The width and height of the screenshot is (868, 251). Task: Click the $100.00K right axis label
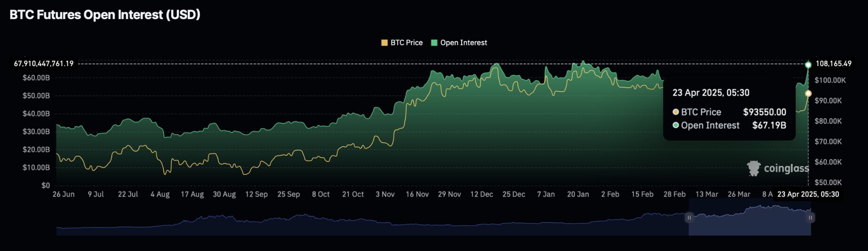[830, 80]
